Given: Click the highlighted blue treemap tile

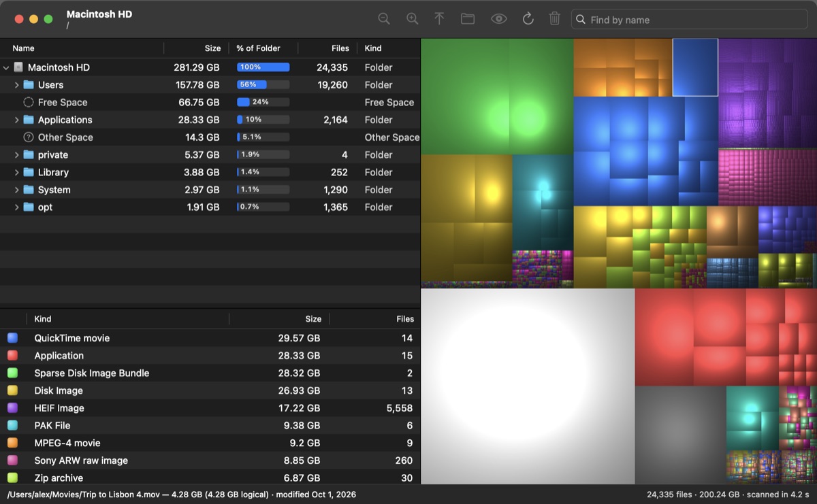Looking at the screenshot, I should point(695,67).
